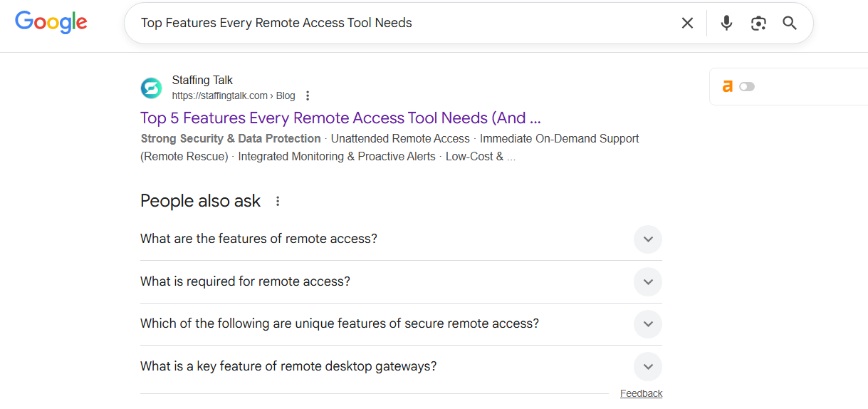
Task: Click the Google logo
Action: coord(51,22)
